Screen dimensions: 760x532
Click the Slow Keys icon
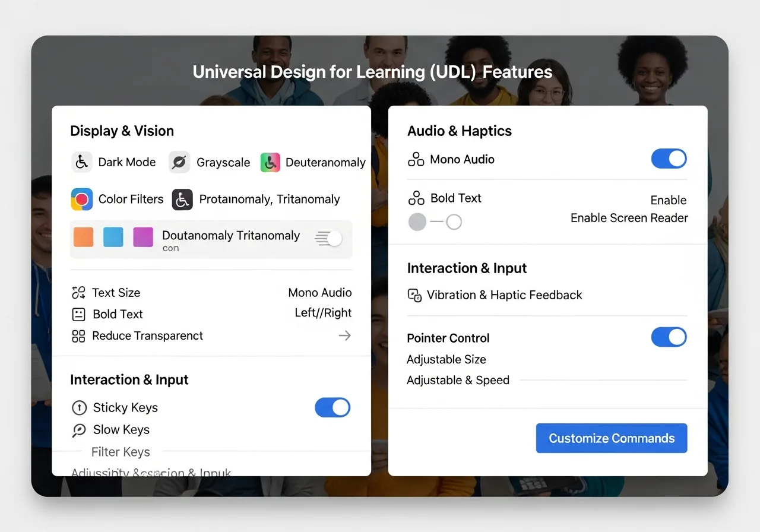[79, 430]
